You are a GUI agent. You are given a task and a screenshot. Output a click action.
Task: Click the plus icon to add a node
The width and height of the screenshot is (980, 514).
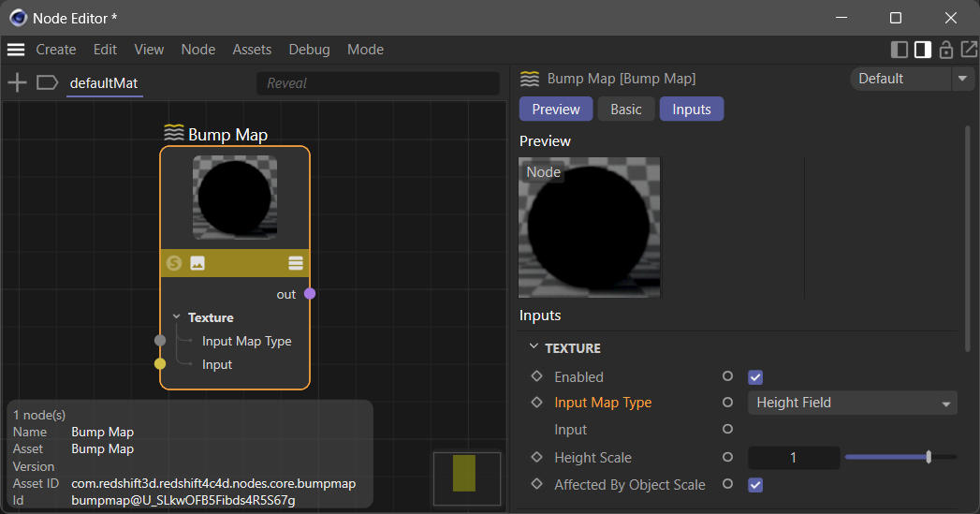[x=17, y=83]
